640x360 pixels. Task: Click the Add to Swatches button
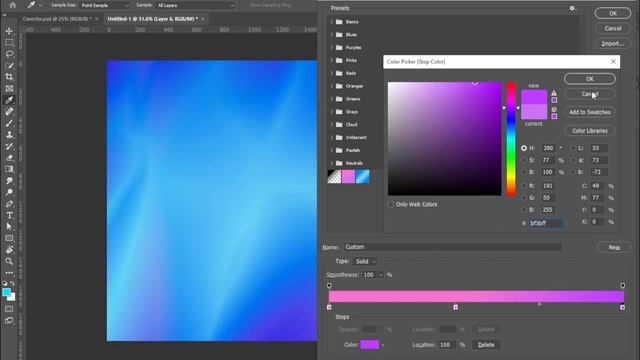590,112
